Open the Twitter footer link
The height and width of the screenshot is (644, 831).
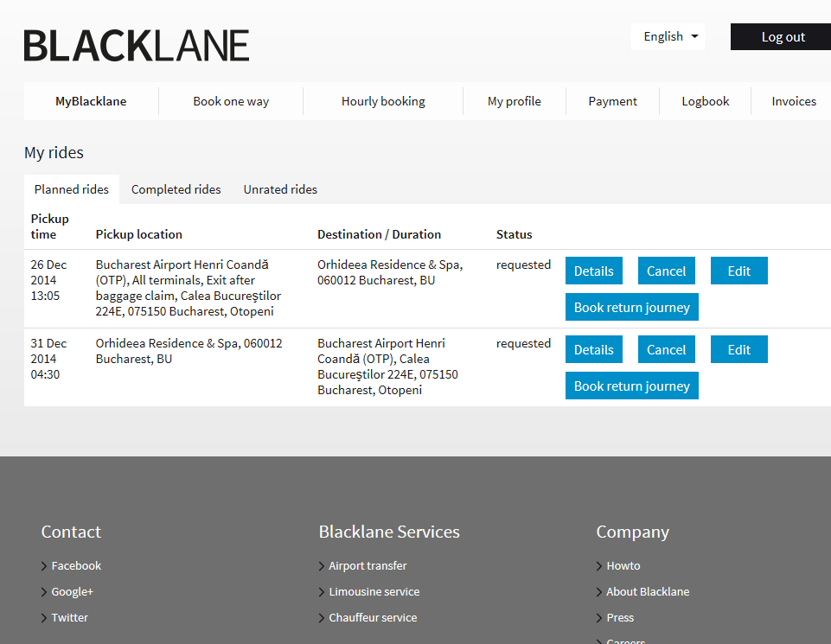coord(69,617)
